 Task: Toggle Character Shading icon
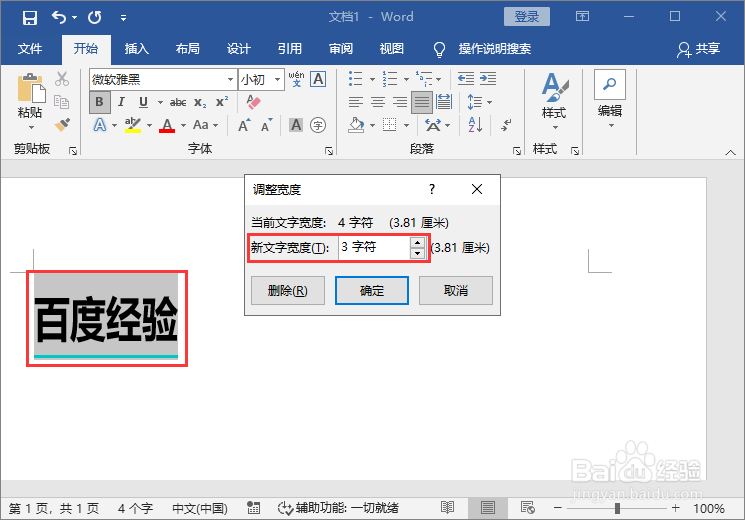(x=296, y=125)
